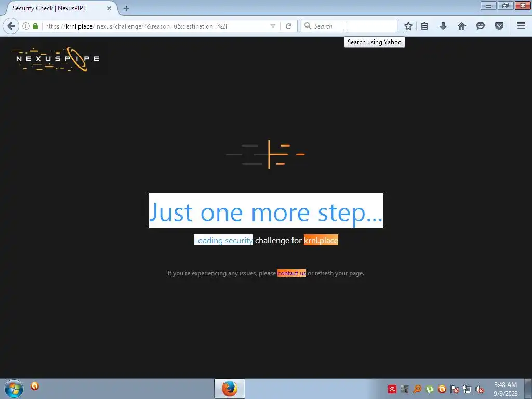Click the 'Just one more step...' heading
The width and height of the screenshot is (532, 399).
(265, 211)
